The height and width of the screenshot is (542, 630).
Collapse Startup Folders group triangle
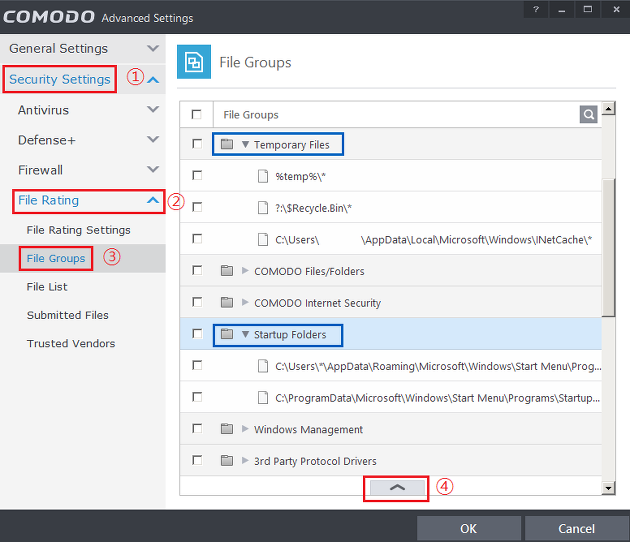coord(245,334)
